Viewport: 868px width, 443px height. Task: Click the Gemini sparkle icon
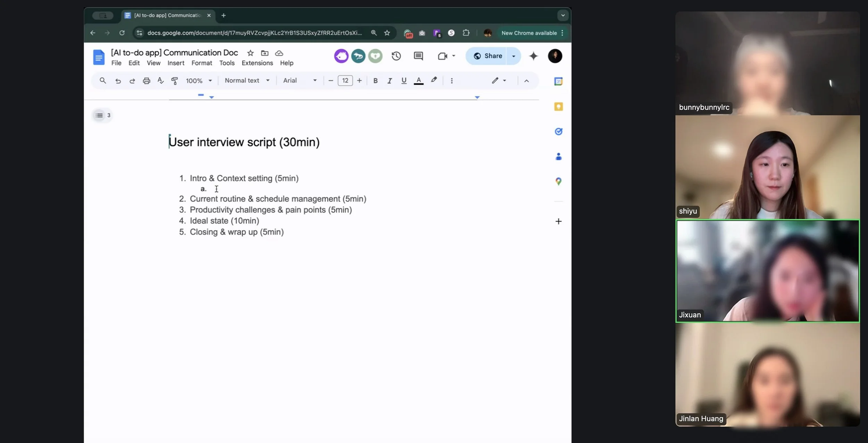pyautogui.click(x=533, y=56)
